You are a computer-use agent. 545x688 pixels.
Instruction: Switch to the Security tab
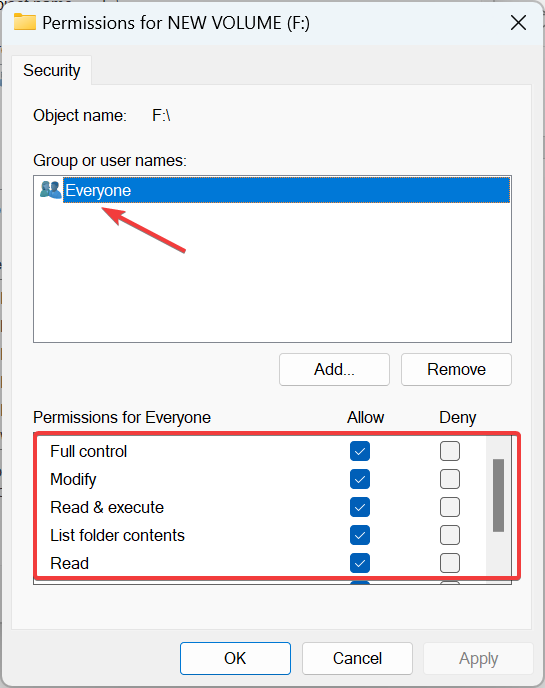tap(52, 70)
